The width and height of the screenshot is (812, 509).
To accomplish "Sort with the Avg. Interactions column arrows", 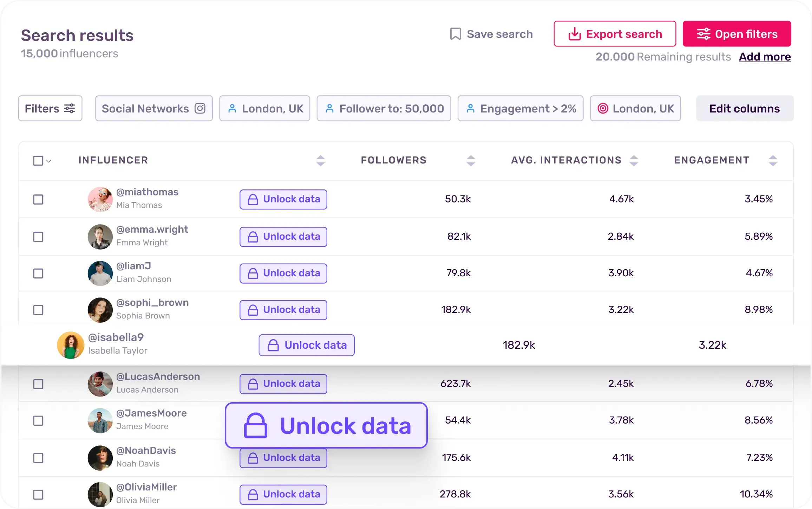I will click(634, 161).
